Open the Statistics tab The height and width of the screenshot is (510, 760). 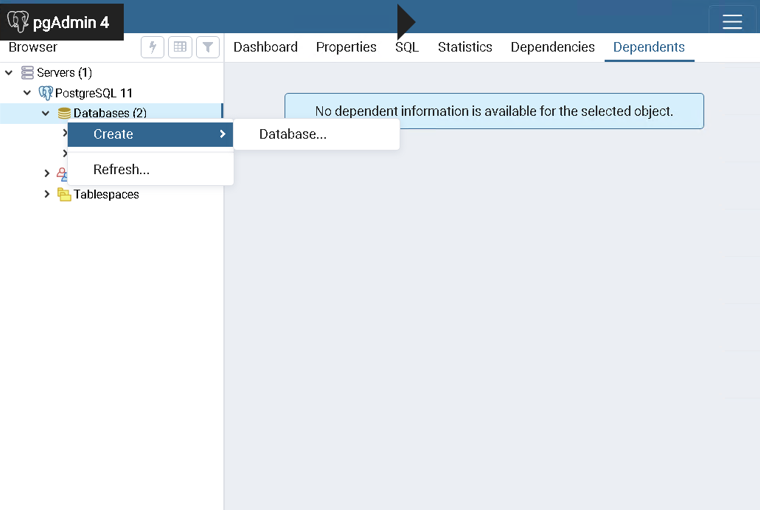tap(465, 47)
